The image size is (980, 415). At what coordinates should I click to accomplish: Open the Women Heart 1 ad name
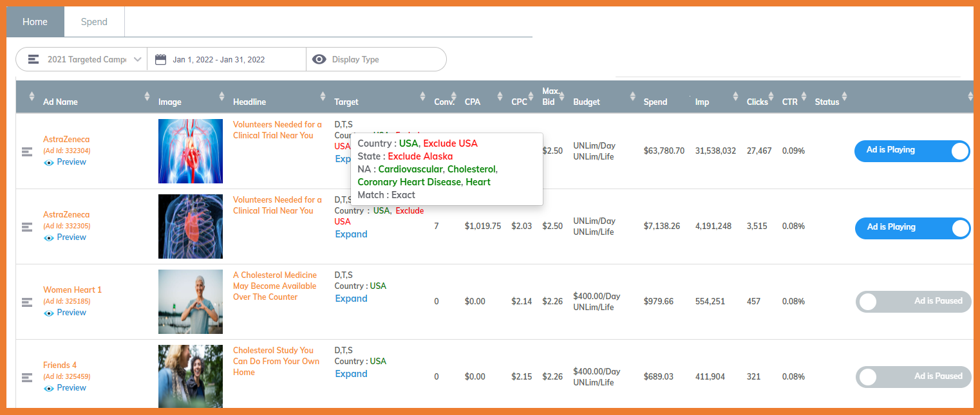click(72, 290)
